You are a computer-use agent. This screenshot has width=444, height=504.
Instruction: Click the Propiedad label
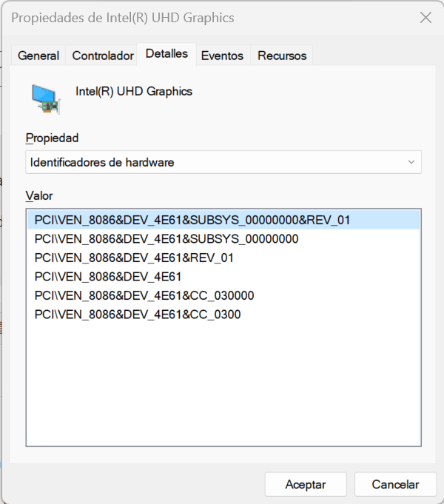tap(52, 138)
